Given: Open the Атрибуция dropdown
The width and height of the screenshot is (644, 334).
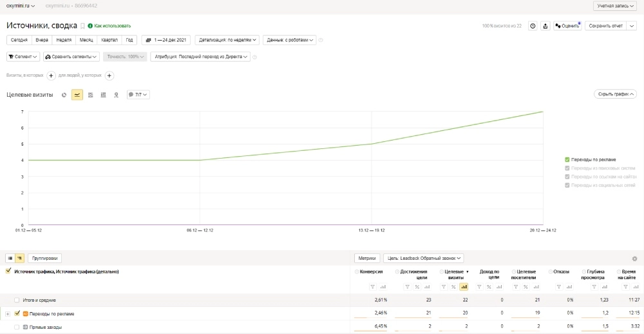Looking at the screenshot, I should 200,57.
